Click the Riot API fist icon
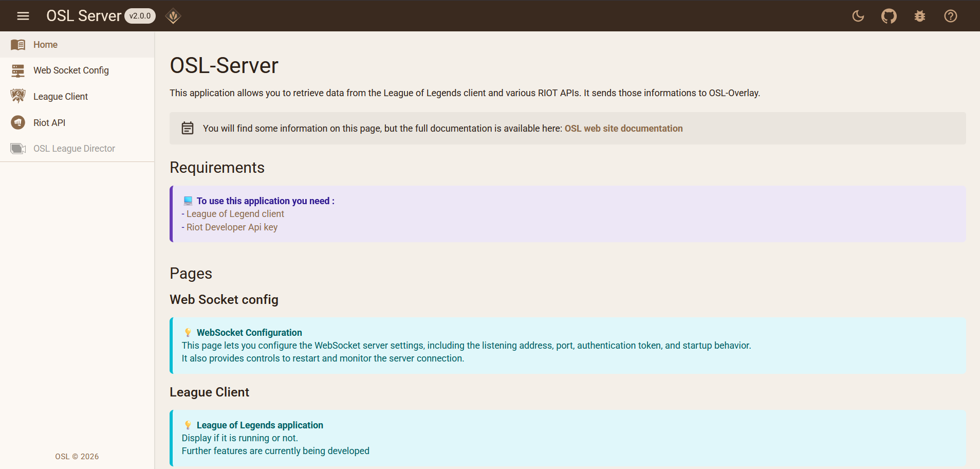The image size is (980, 469). (18, 122)
